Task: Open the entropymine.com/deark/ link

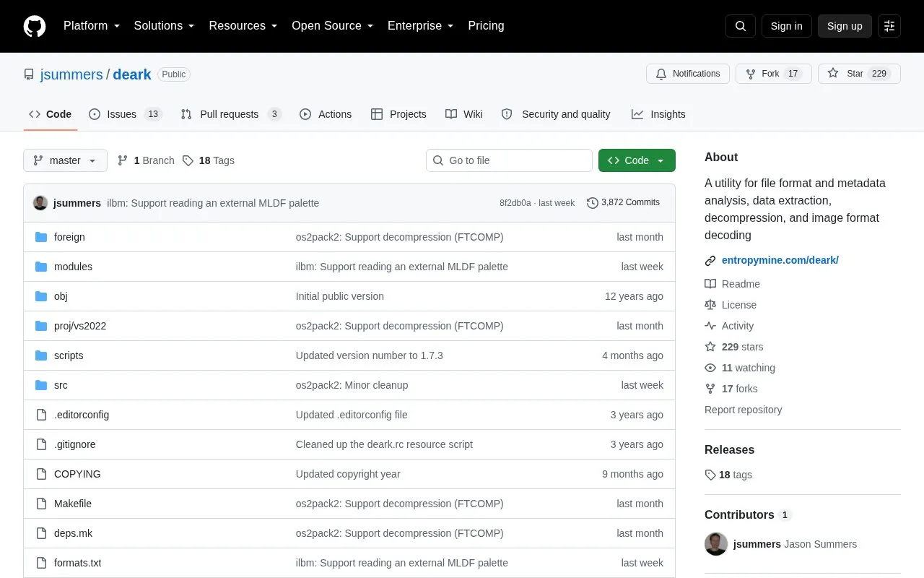Action: click(780, 260)
